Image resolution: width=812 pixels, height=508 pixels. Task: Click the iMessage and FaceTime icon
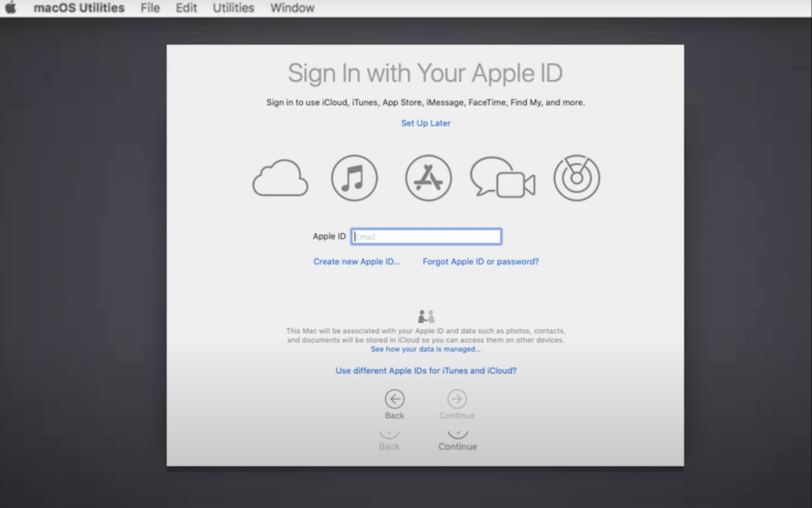(x=502, y=178)
